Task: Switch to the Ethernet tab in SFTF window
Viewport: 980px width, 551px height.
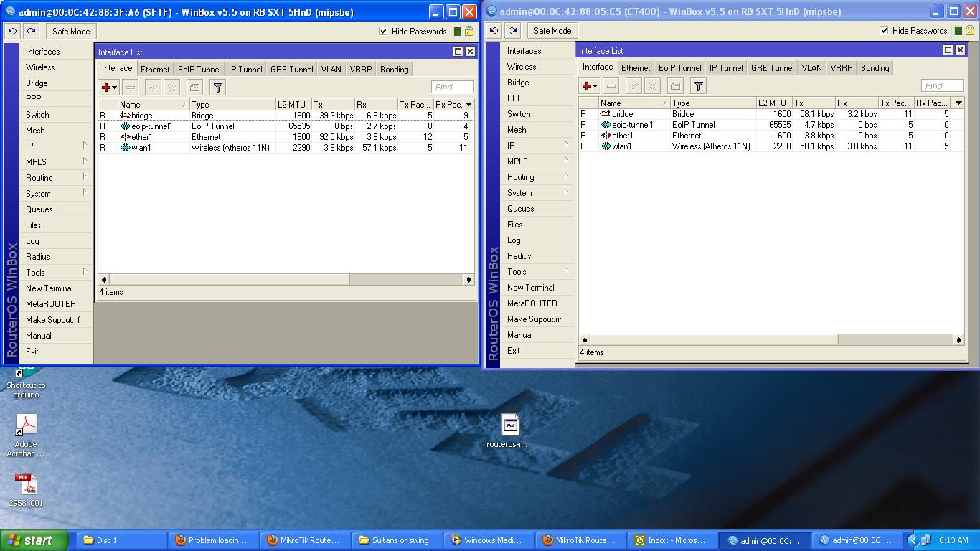Action: (155, 70)
